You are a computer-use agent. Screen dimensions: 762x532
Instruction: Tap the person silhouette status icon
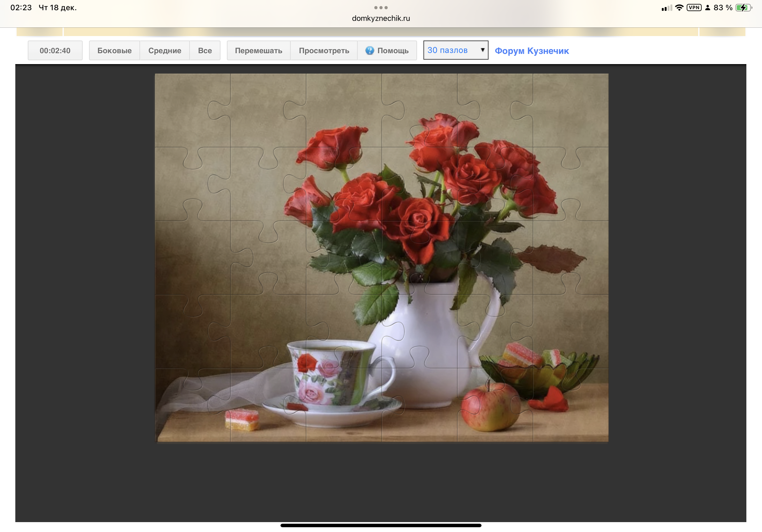tap(707, 8)
